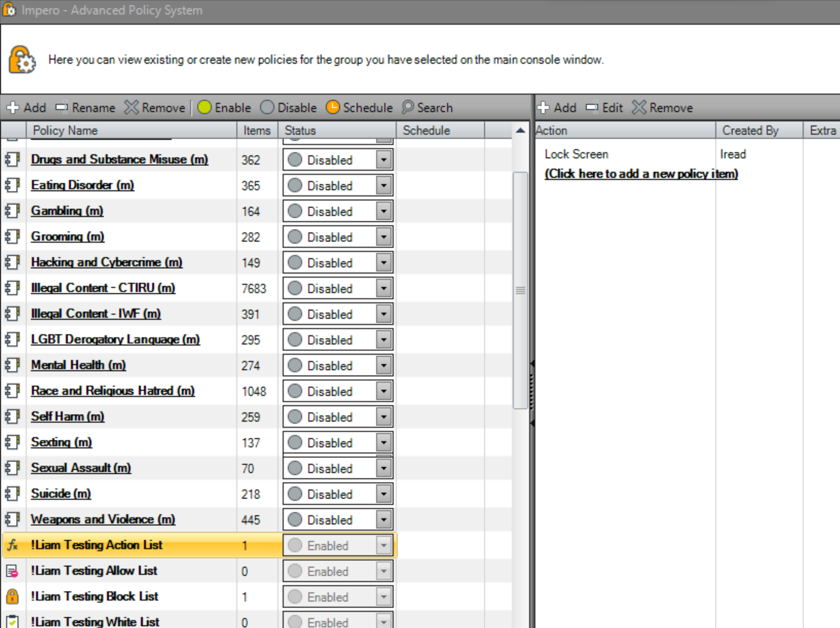Screen dimensions: 840x628
Task: Click the policy icon beside Self Harm
Action: click(12, 417)
